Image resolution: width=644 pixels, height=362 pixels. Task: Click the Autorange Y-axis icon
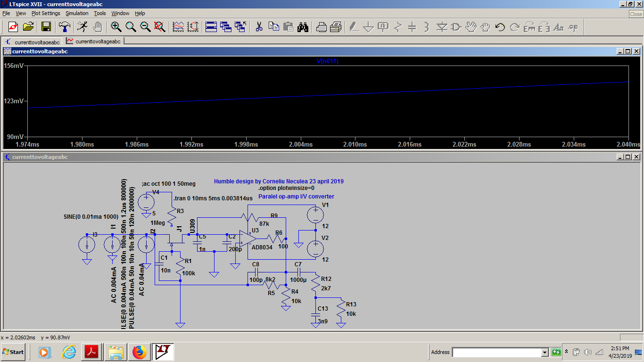pyautogui.click(x=192, y=26)
